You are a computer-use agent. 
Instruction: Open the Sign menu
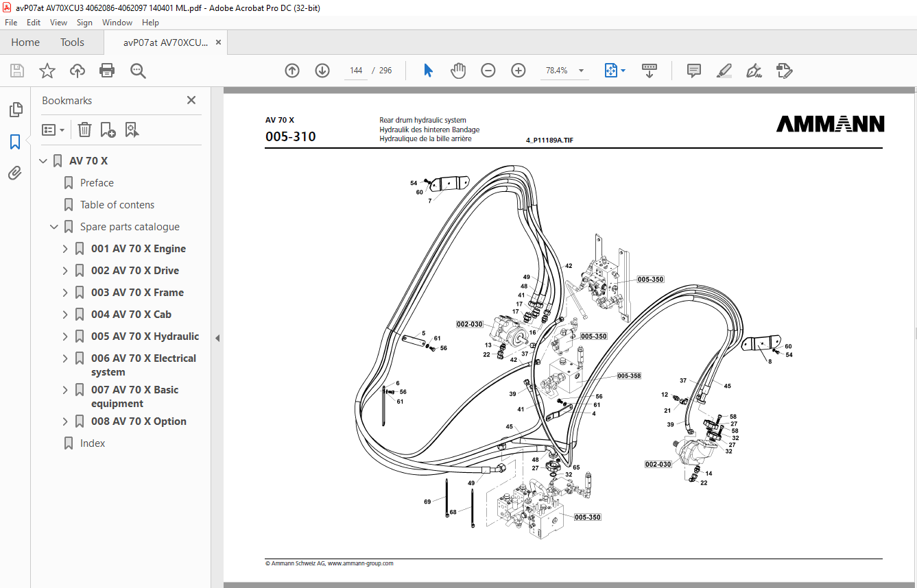(x=84, y=23)
